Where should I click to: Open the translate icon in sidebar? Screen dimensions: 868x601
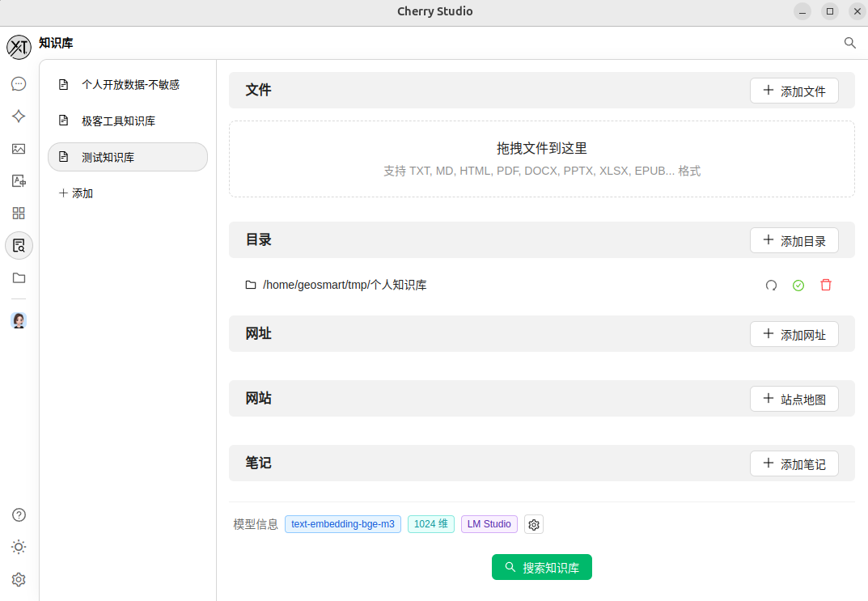pyautogui.click(x=19, y=180)
